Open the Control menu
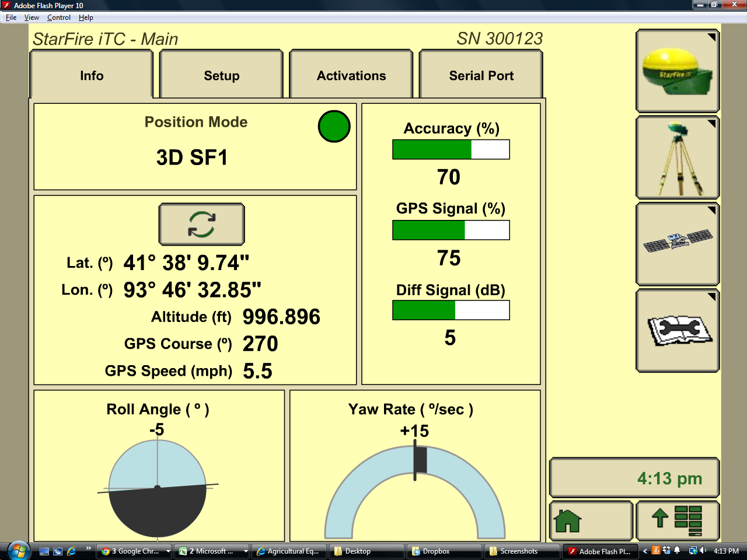The width and height of the screenshot is (747, 560). click(59, 17)
